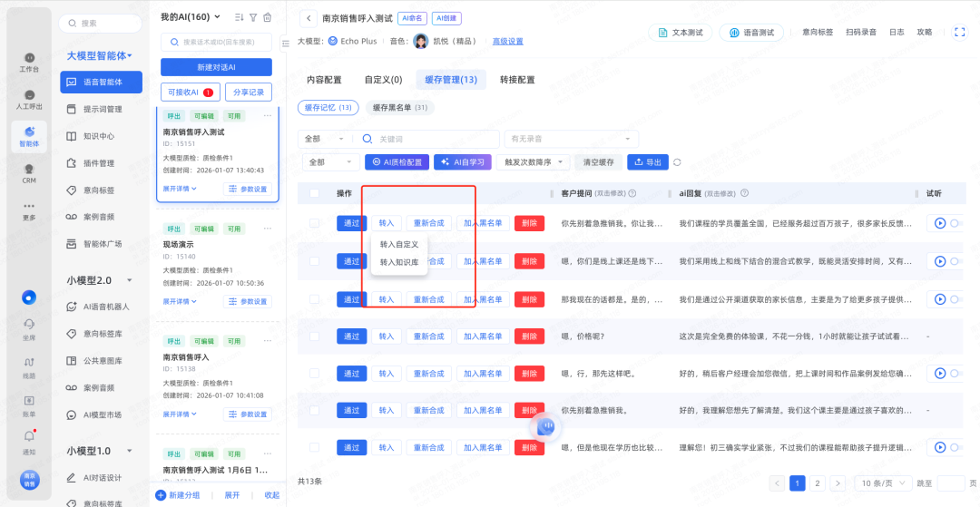
Task: Play the first row's 试听 audio
Action: point(939,223)
